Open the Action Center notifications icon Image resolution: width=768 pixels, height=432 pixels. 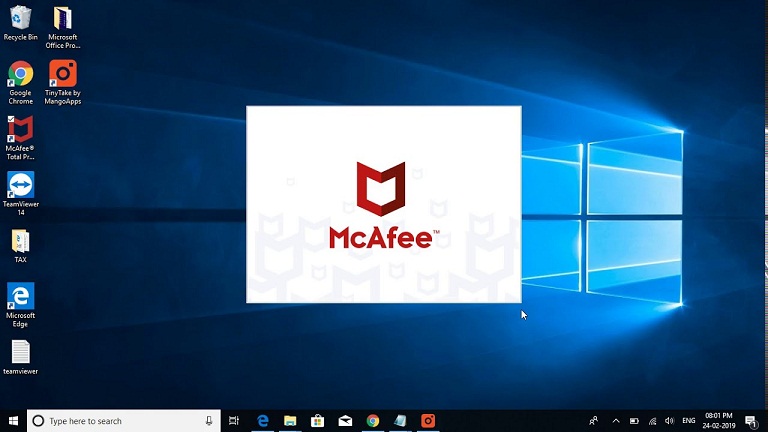pos(751,421)
